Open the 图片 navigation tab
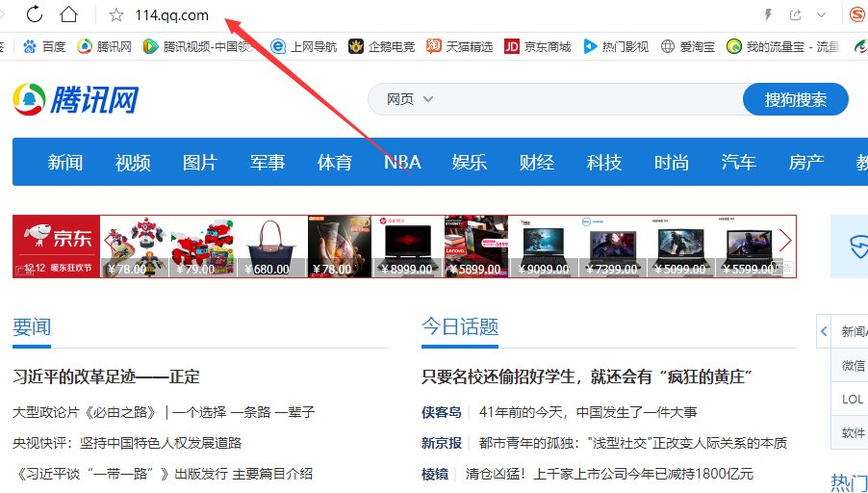 click(200, 163)
